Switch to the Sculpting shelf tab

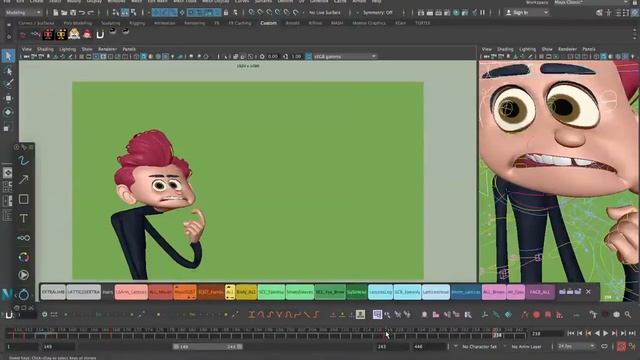pos(111,23)
